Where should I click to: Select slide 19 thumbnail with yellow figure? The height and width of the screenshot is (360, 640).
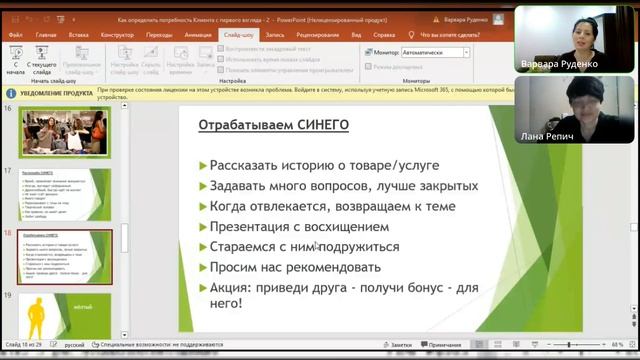coord(64,316)
